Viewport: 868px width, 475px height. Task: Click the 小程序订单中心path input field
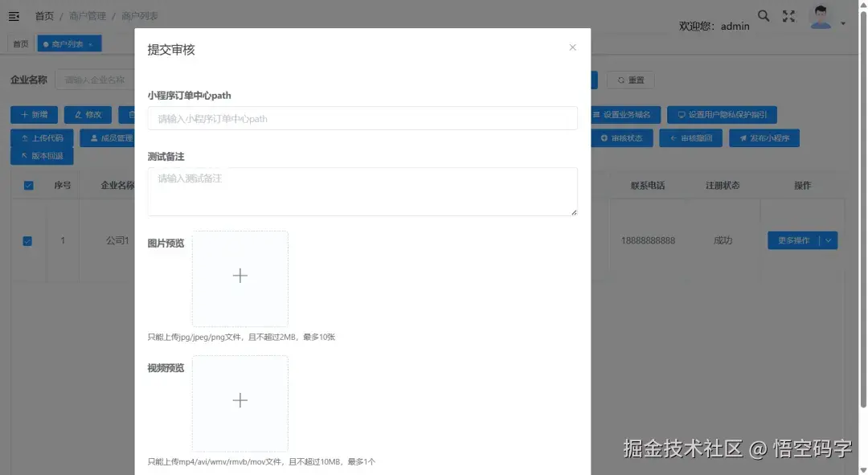coord(362,117)
